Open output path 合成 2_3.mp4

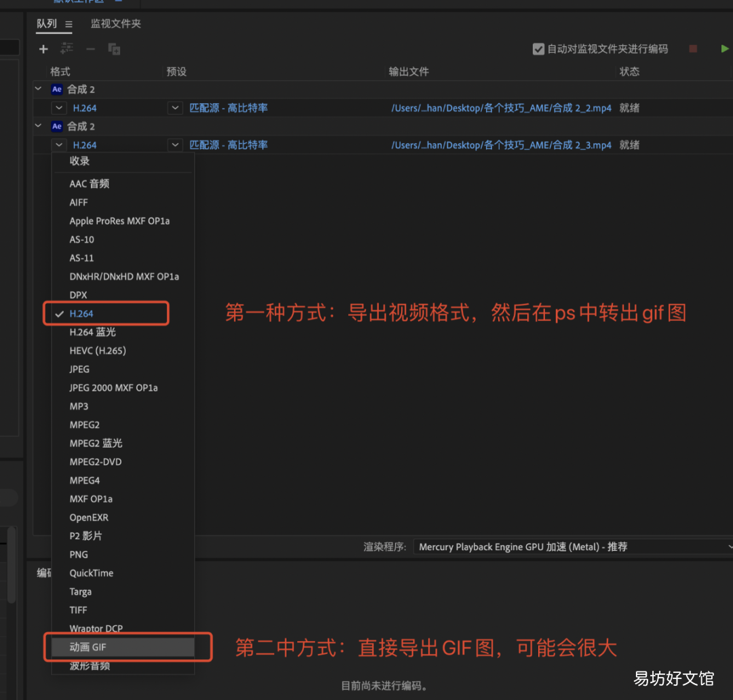501,145
